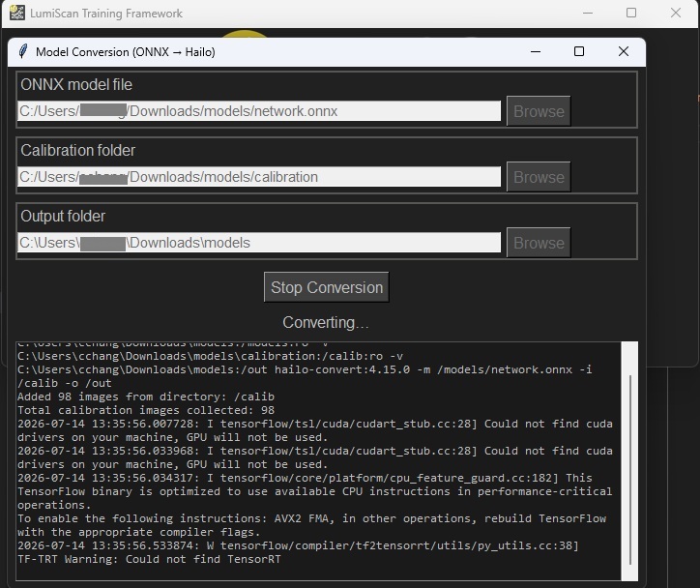This screenshot has width=700, height=588.
Task: Click the Model Conversion (ONNX → Hailo) title text
Action: pyautogui.click(x=126, y=52)
